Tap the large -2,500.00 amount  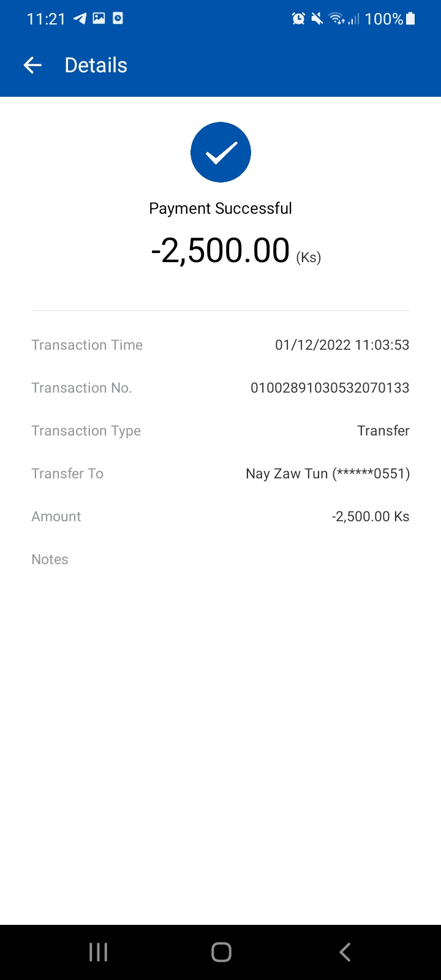click(x=221, y=251)
